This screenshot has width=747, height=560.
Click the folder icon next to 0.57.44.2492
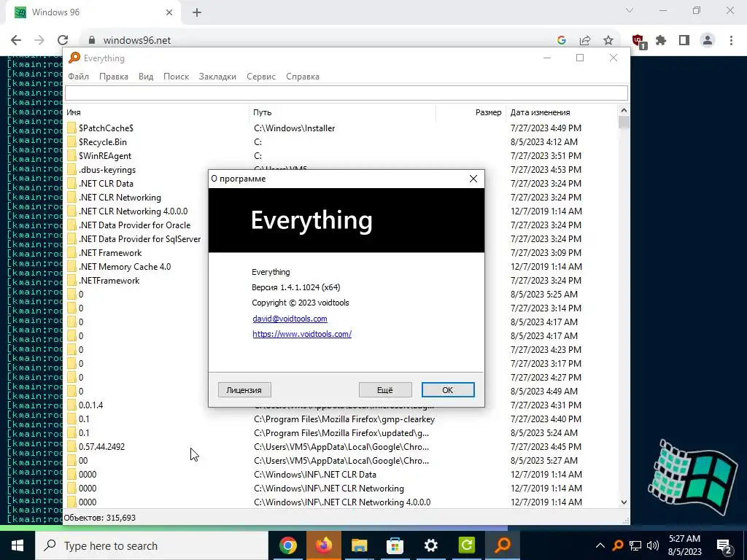71,447
